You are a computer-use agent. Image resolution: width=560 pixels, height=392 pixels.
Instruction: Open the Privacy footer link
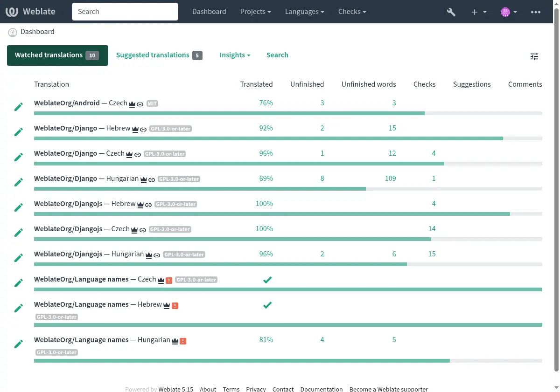tap(256, 389)
